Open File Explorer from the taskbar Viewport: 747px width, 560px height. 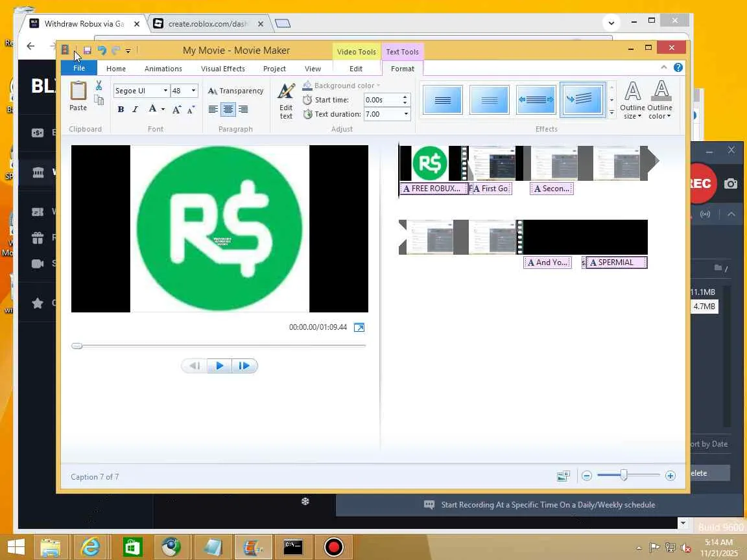coord(50,546)
